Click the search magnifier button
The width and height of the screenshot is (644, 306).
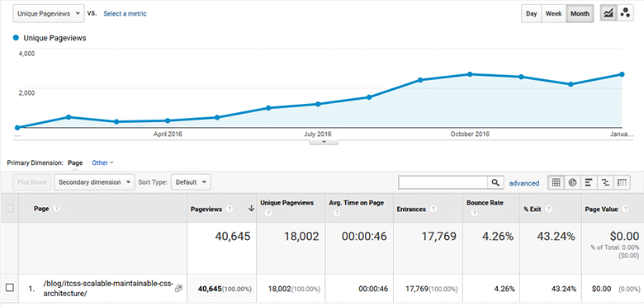tap(495, 182)
